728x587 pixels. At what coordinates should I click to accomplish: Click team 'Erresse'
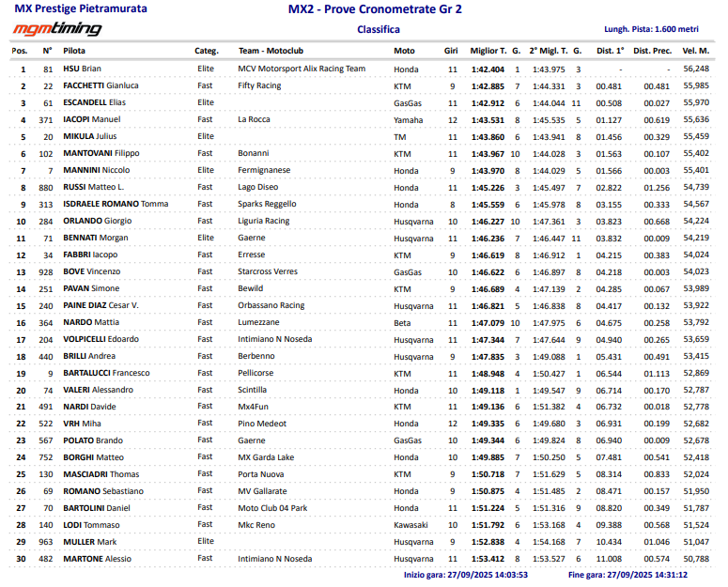tap(252, 255)
